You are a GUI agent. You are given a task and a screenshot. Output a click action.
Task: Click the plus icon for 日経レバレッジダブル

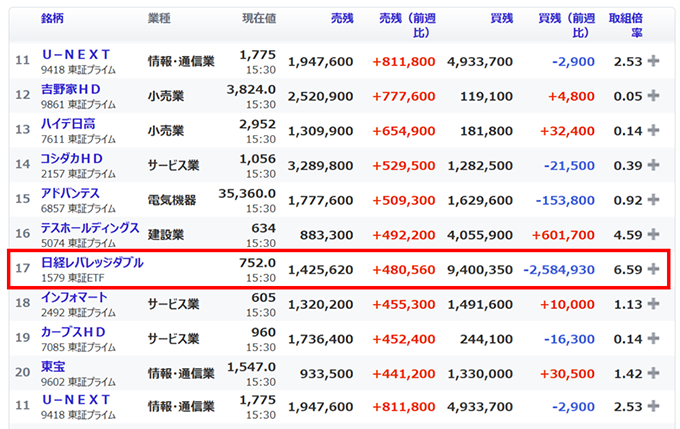tap(653, 269)
